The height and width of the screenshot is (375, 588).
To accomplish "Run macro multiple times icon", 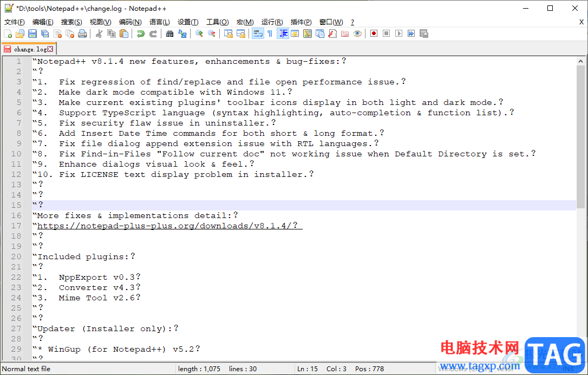I will [411, 34].
